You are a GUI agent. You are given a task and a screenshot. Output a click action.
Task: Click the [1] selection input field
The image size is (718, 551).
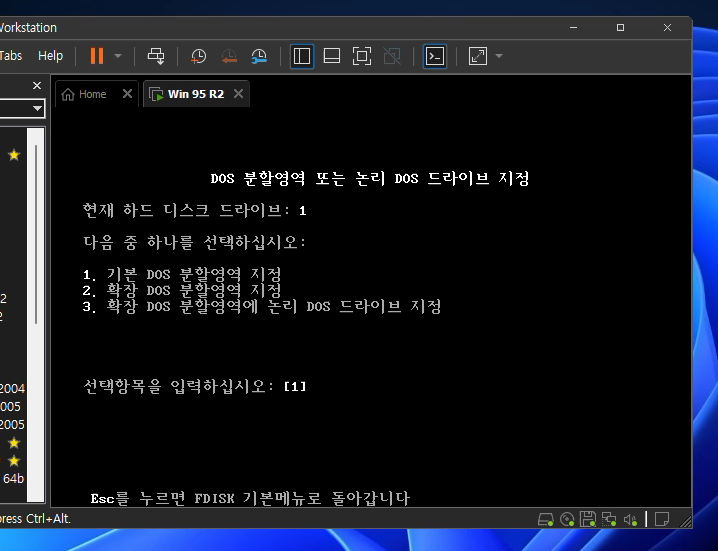(295, 387)
